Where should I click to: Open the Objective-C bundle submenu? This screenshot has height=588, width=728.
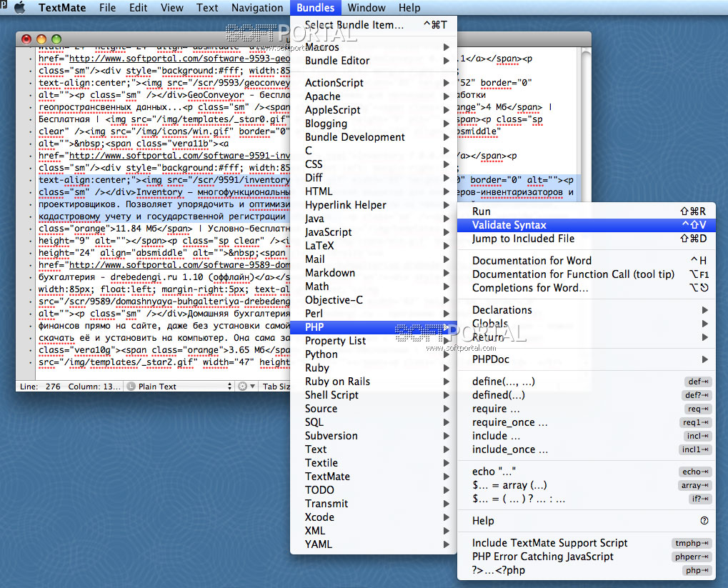coord(373,300)
